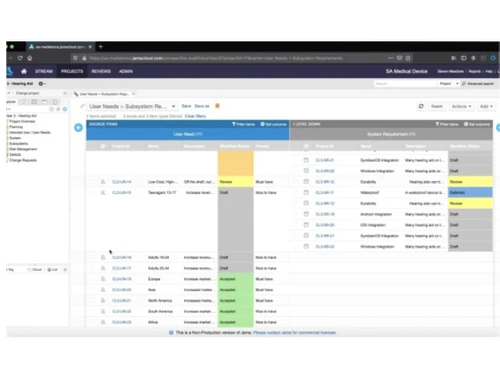
Task: Click the browser home button
Action: (x=30, y=58)
